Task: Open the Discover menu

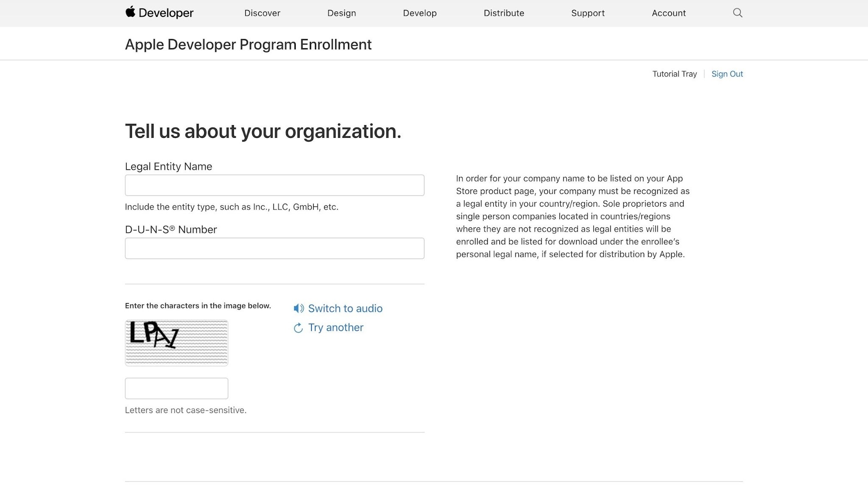Action: pyautogui.click(x=262, y=13)
